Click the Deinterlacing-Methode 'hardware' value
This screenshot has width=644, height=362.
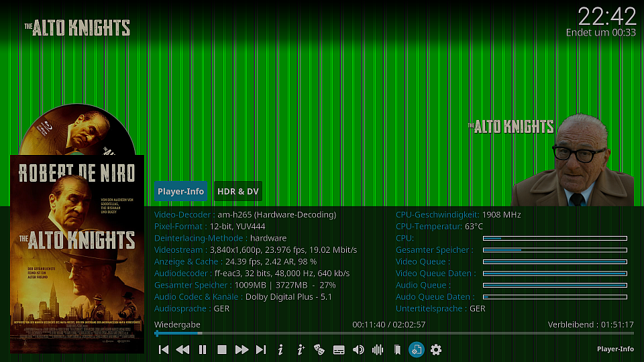(268, 238)
